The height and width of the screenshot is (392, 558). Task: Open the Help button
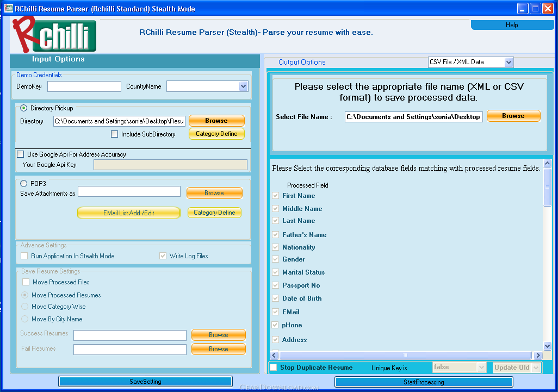pyautogui.click(x=512, y=25)
